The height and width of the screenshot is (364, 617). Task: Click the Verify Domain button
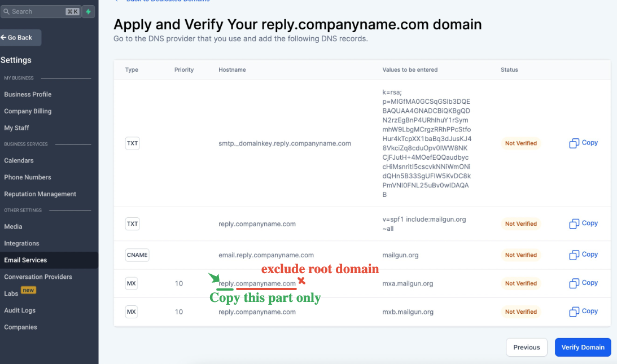pyautogui.click(x=583, y=347)
